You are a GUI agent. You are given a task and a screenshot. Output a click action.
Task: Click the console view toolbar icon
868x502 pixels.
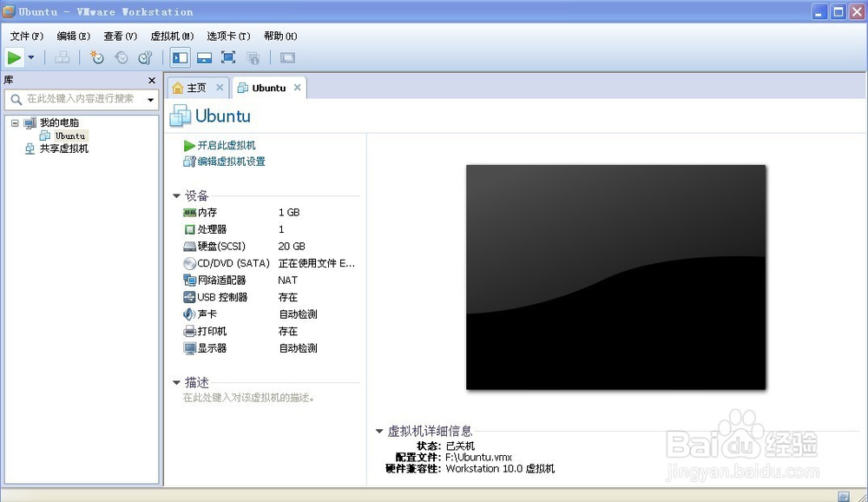point(287,57)
